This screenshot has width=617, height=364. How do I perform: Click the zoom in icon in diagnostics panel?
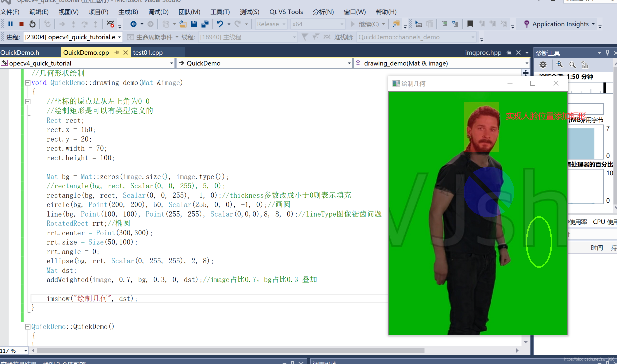tap(559, 65)
